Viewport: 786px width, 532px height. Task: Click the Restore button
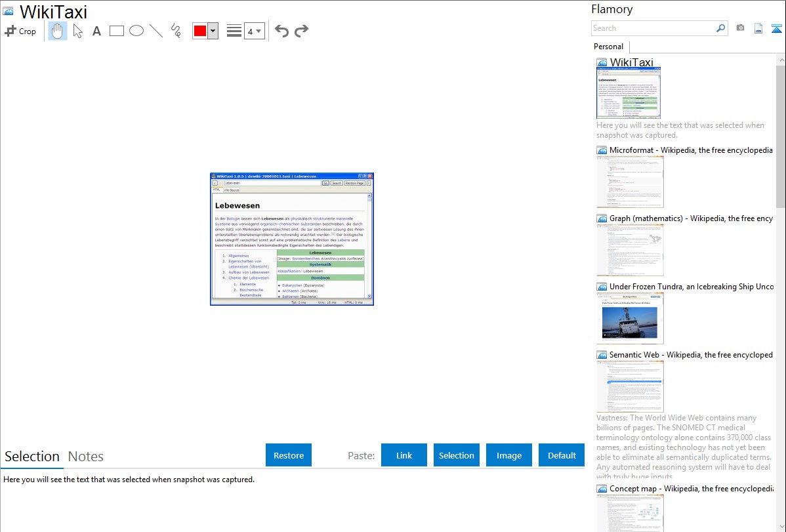(289, 455)
